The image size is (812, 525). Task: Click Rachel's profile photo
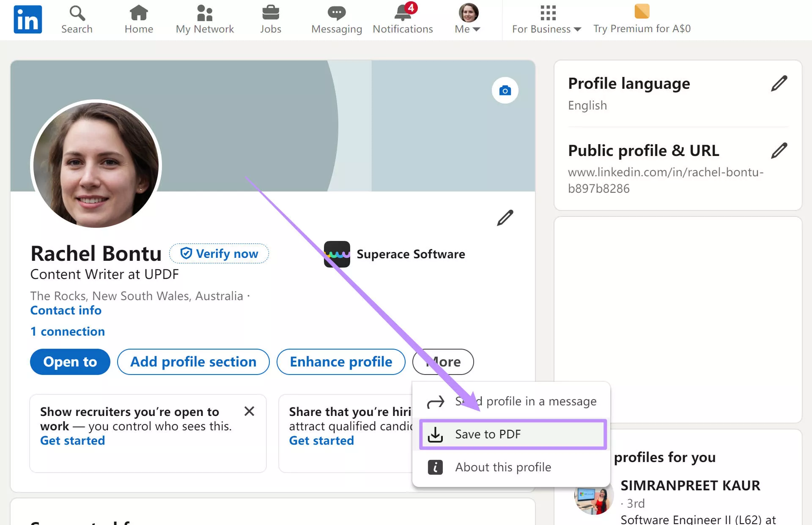tap(96, 165)
